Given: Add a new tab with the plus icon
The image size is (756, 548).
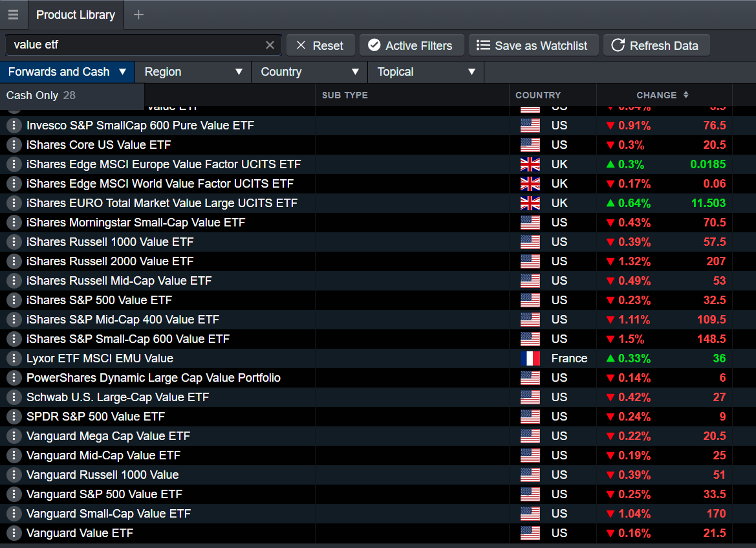Looking at the screenshot, I should [138, 15].
